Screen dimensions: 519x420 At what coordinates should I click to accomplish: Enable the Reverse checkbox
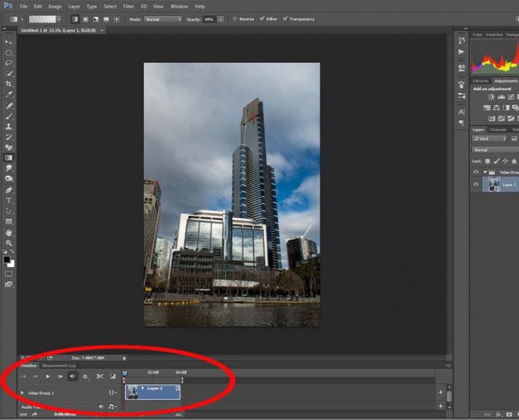coord(235,19)
